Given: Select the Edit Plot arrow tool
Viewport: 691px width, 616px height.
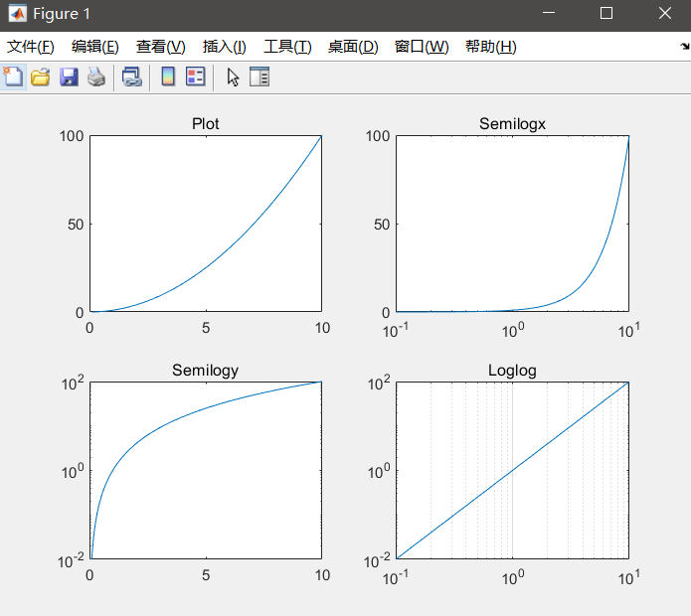Looking at the screenshot, I should coord(233,77).
